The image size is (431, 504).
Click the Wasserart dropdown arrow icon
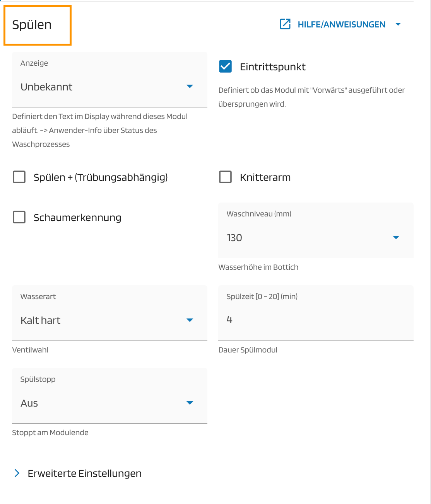click(190, 320)
